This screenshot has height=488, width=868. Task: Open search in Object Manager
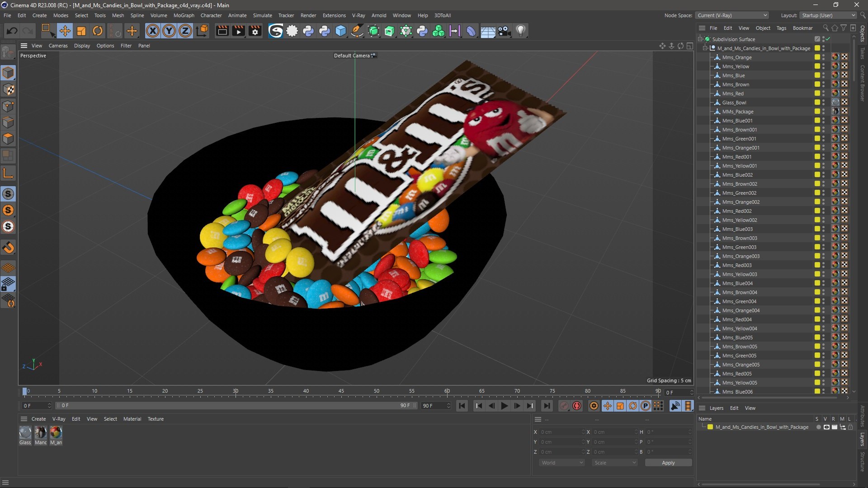point(826,28)
